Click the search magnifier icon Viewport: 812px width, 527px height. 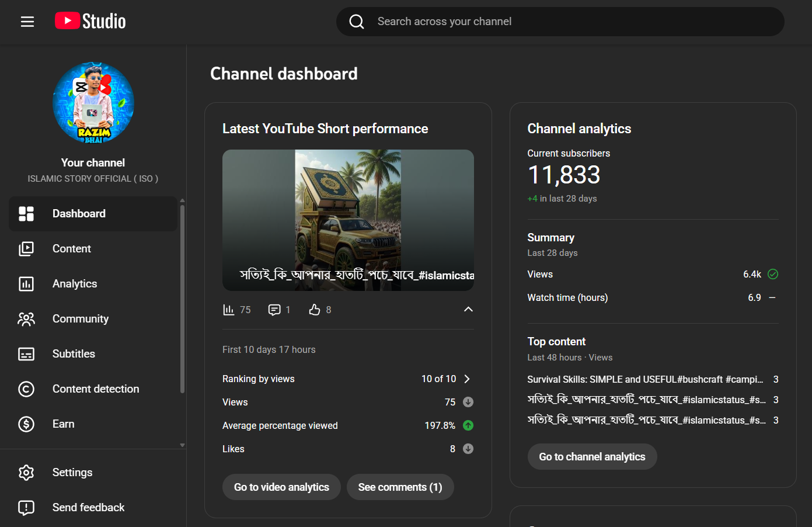pyautogui.click(x=357, y=22)
